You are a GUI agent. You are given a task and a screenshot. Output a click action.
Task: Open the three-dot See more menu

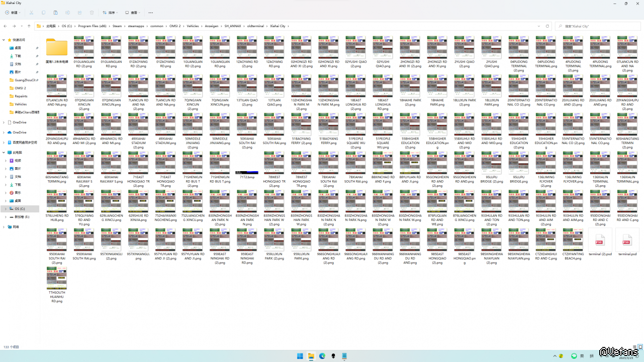[151, 13]
